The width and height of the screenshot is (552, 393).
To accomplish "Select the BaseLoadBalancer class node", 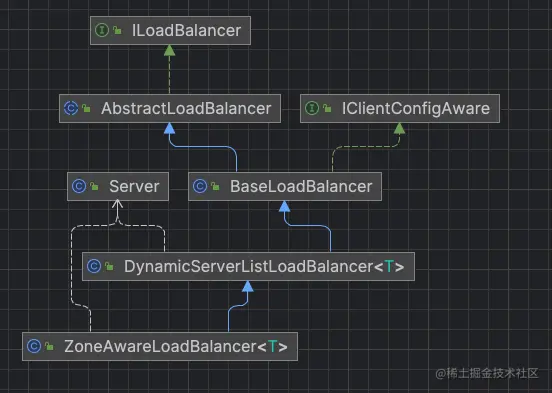I will (x=285, y=187).
